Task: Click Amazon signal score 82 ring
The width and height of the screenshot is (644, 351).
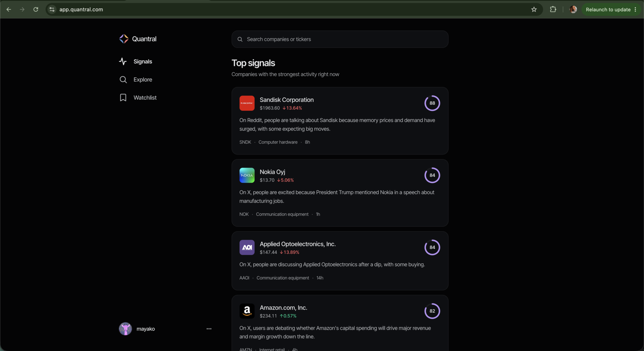Action: (x=432, y=311)
